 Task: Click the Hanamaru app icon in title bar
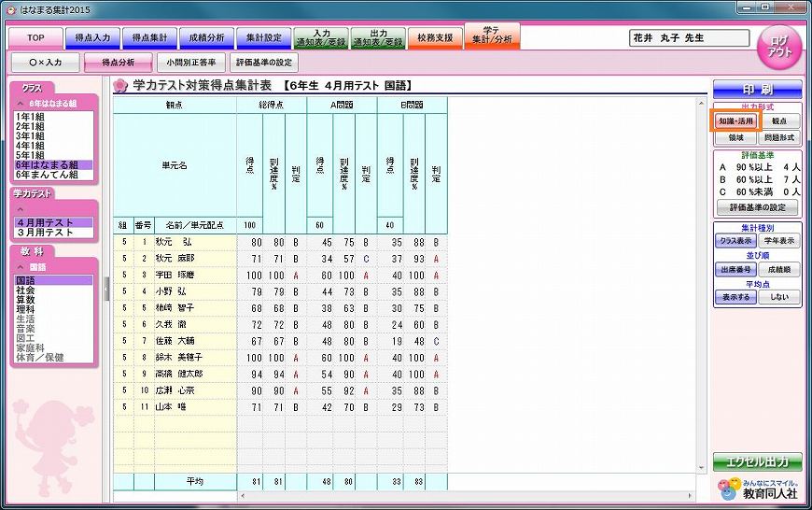[10, 9]
